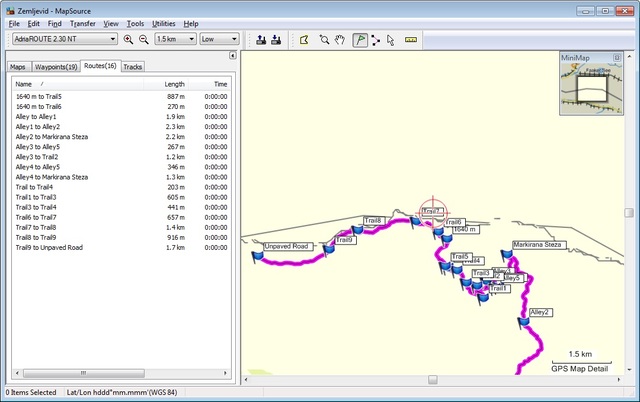Click the Markirana Steza waypoint flag
The image size is (640, 402).
(x=507, y=255)
